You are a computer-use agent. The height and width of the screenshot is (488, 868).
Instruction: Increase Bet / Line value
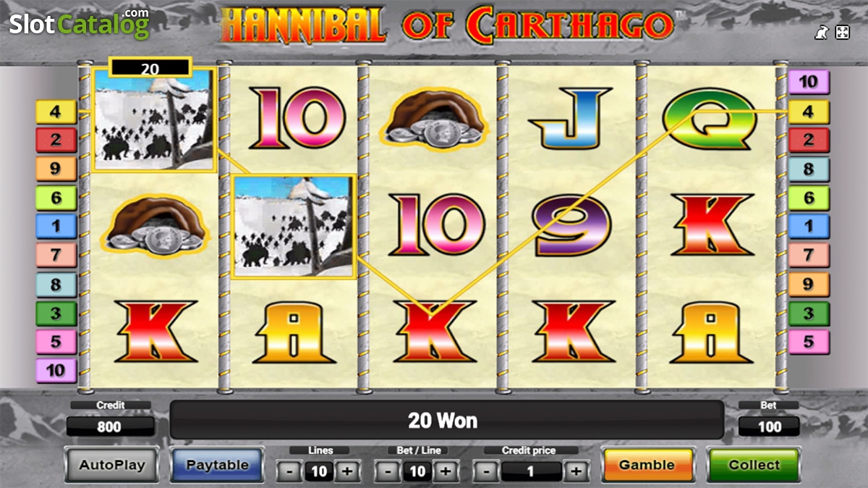tap(446, 472)
